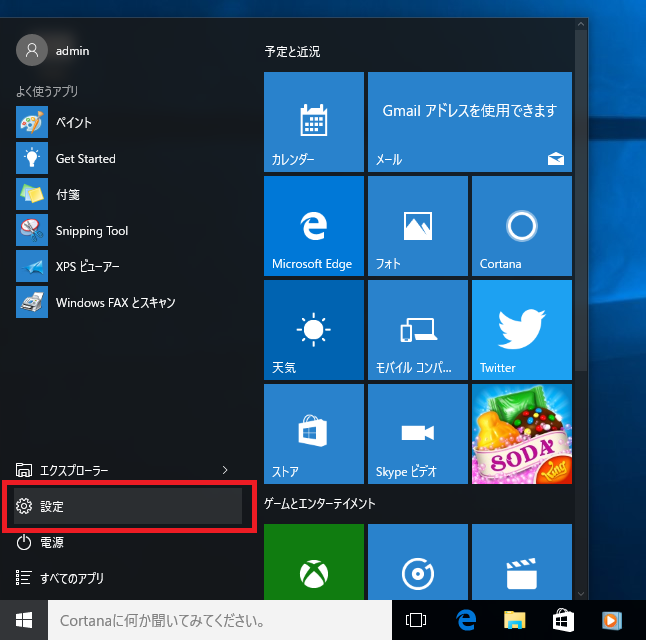Viewport: 646px width, 640px height.
Task: Open the Twitter tile
Action: pos(521,331)
